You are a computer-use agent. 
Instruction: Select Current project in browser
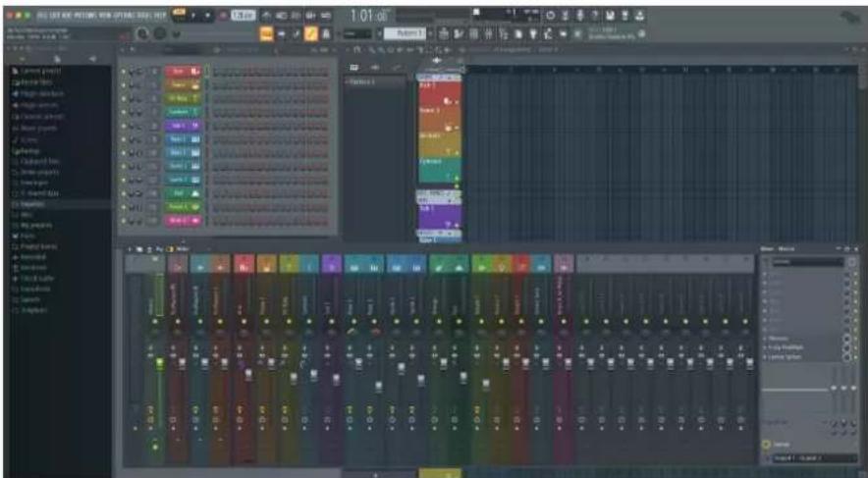[37, 72]
